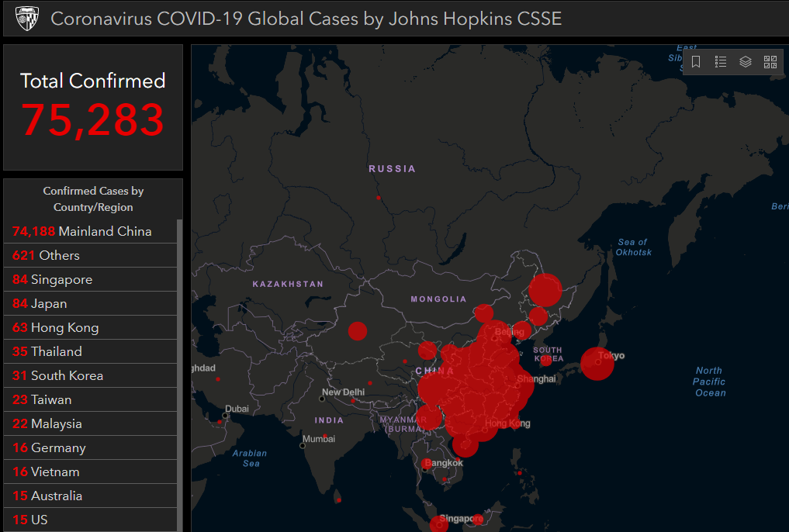Click the North Pacific Ocean label
Image resolution: width=789 pixels, height=532 pixels.
coord(710,382)
